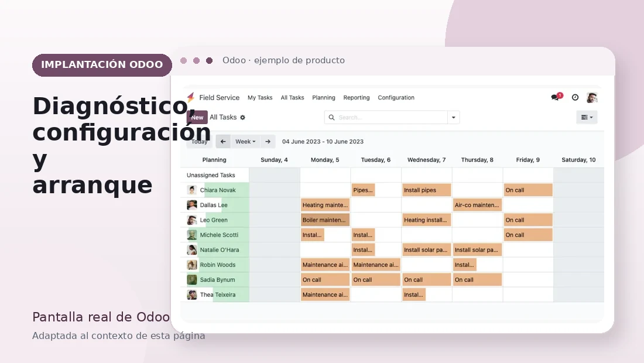Click Leo Green's avatar
This screenshot has width=644, height=363.
click(192, 220)
